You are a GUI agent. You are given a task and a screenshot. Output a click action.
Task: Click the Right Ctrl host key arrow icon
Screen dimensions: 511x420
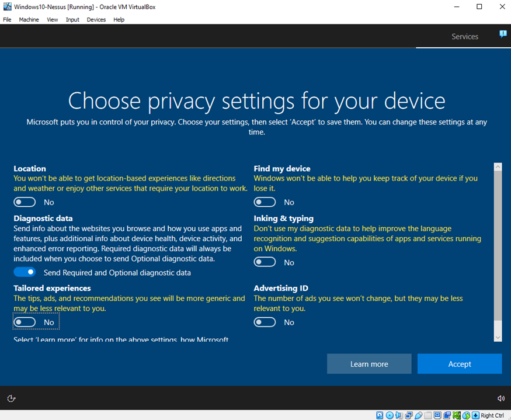coord(475,415)
